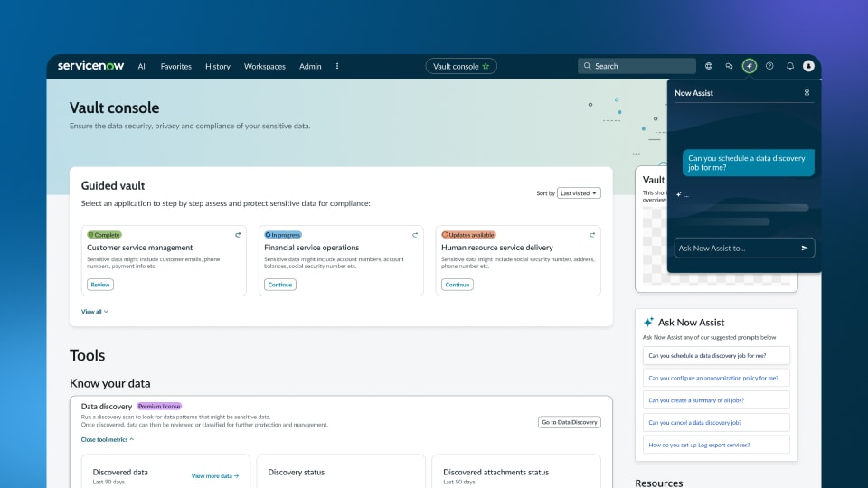Screen dimensions: 868x488
Task: Open the help question mark icon
Action: pyautogui.click(x=769, y=66)
